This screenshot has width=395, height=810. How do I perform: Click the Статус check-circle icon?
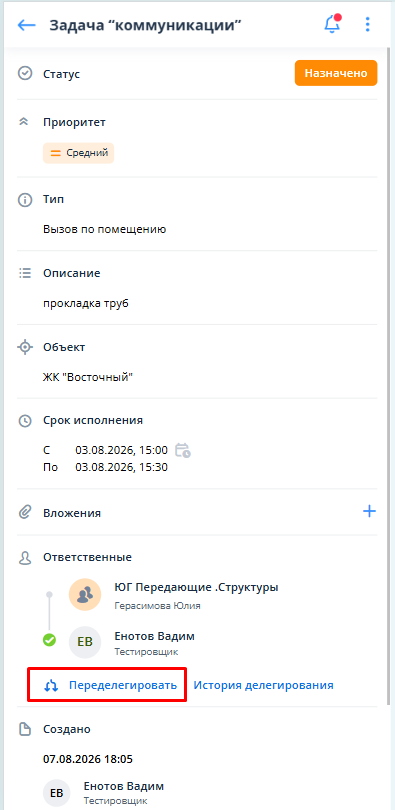pyautogui.click(x=25, y=73)
